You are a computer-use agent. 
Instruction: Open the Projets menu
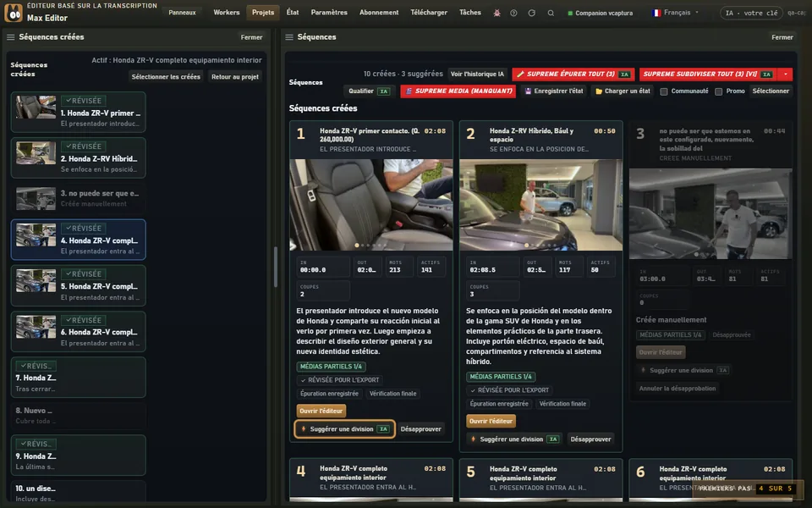click(263, 13)
